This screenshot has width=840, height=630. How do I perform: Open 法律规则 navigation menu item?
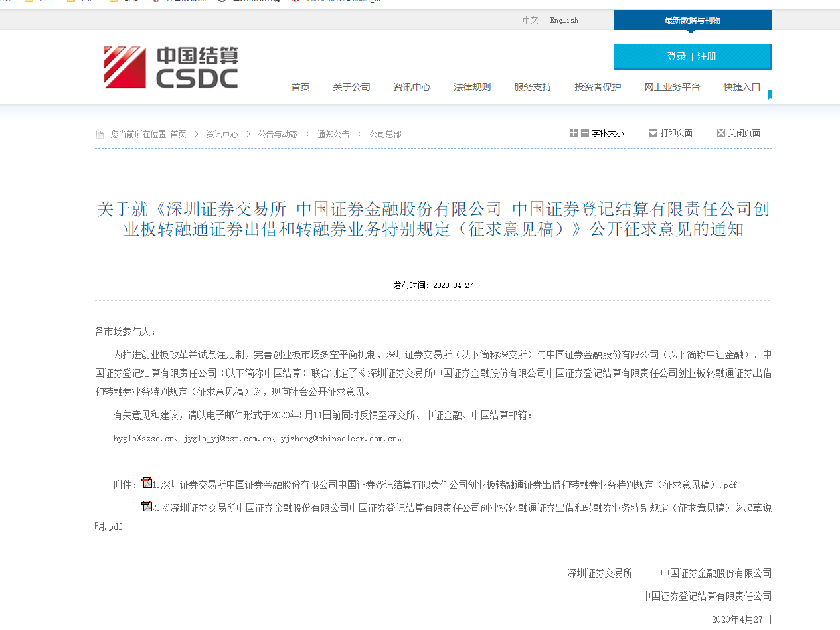472,87
